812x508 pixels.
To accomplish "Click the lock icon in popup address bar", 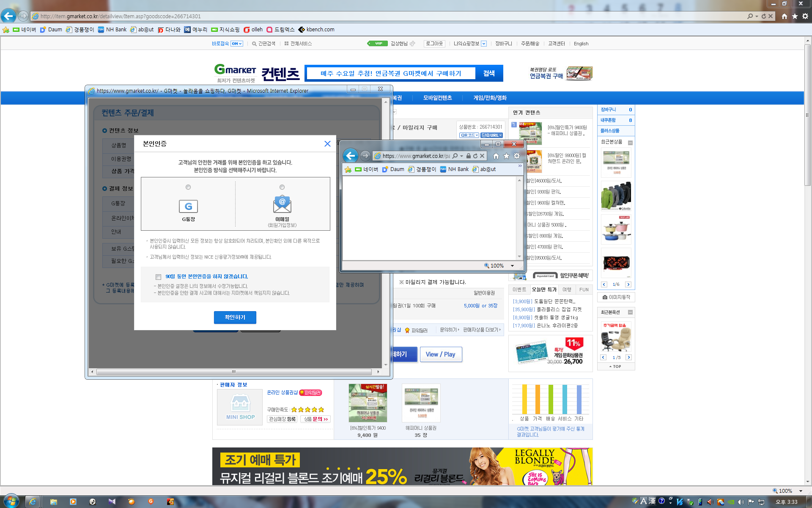I will (x=469, y=156).
